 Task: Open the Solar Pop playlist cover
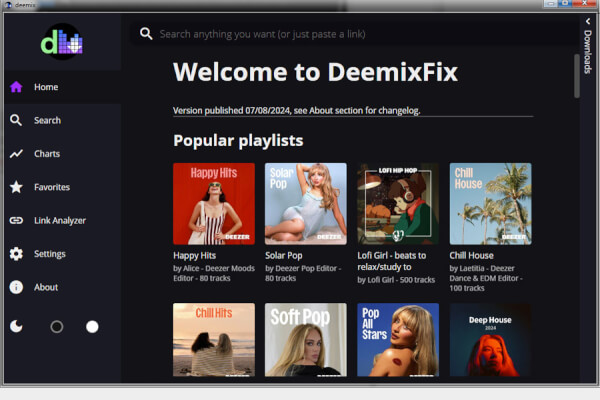pyautogui.click(x=306, y=204)
